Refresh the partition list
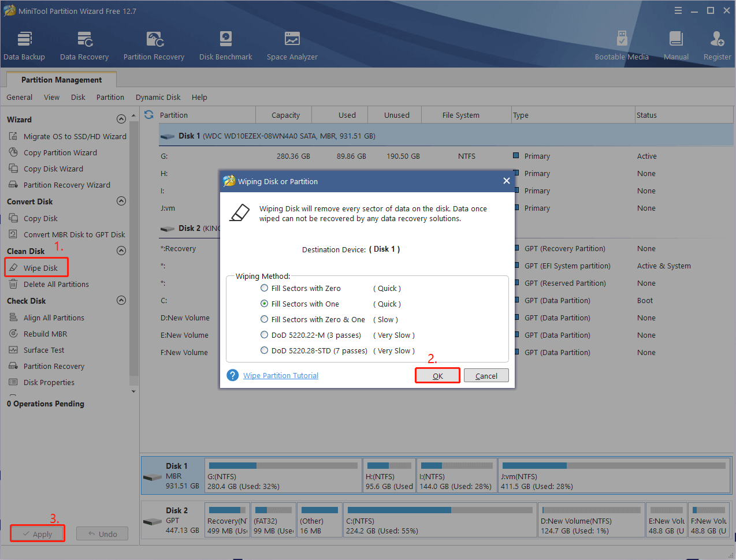This screenshot has height=560, width=736. coord(149,115)
